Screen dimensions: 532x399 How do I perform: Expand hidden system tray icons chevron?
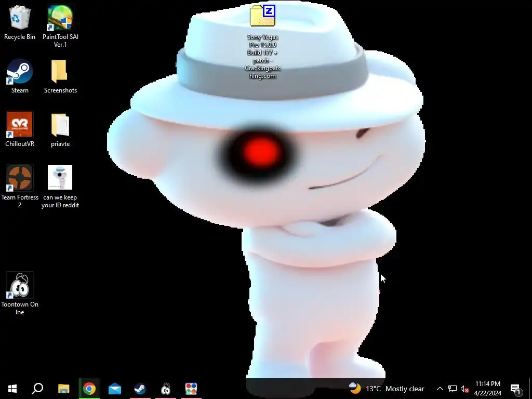(x=440, y=389)
